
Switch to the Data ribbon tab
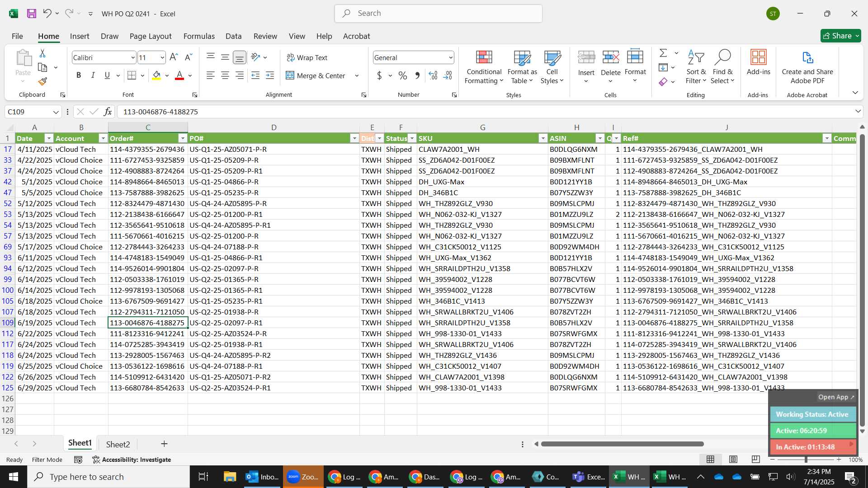click(x=233, y=36)
